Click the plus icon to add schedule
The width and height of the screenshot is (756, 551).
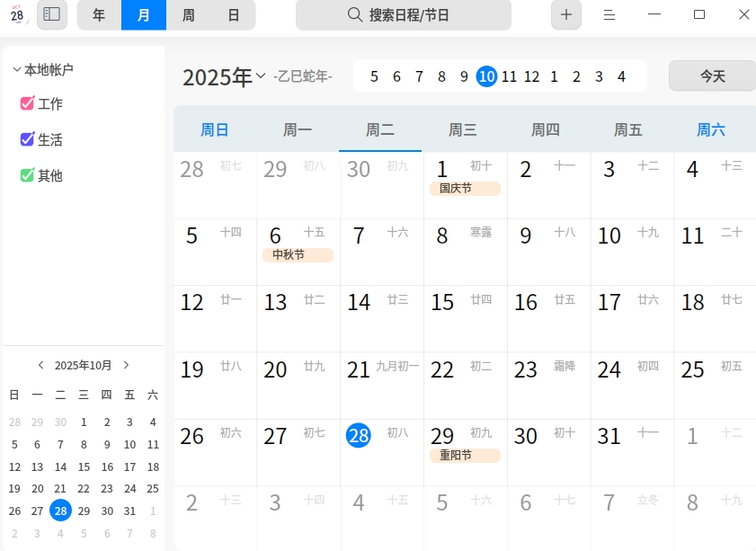coord(566,14)
